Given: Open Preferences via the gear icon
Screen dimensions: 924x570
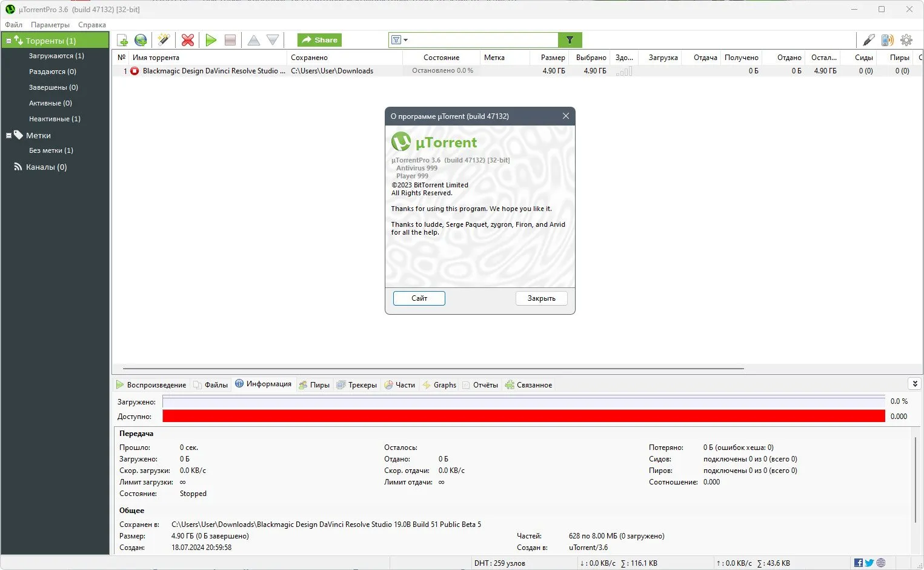Looking at the screenshot, I should (x=906, y=40).
